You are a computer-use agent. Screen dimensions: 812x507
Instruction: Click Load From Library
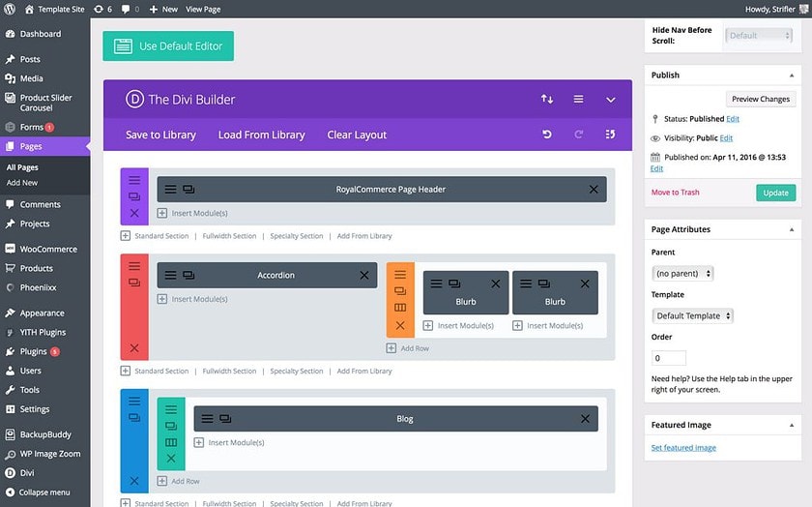pyautogui.click(x=262, y=134)
